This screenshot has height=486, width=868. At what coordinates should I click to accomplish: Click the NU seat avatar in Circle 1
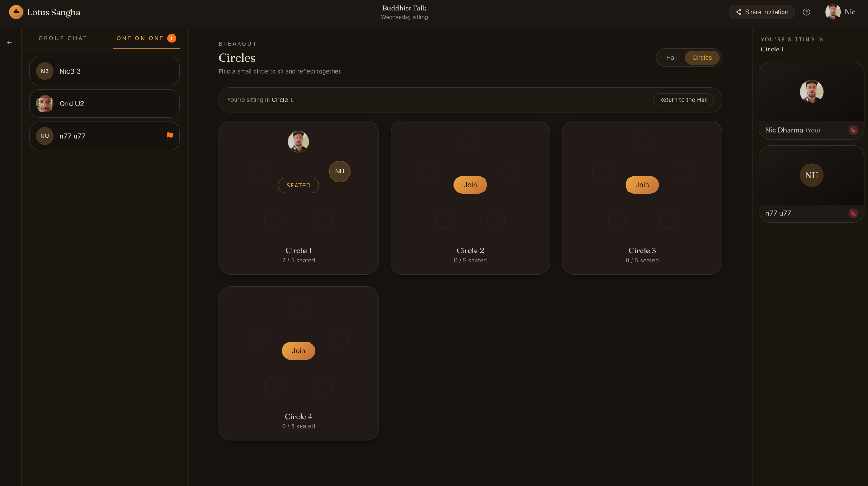tap(340, 172)
